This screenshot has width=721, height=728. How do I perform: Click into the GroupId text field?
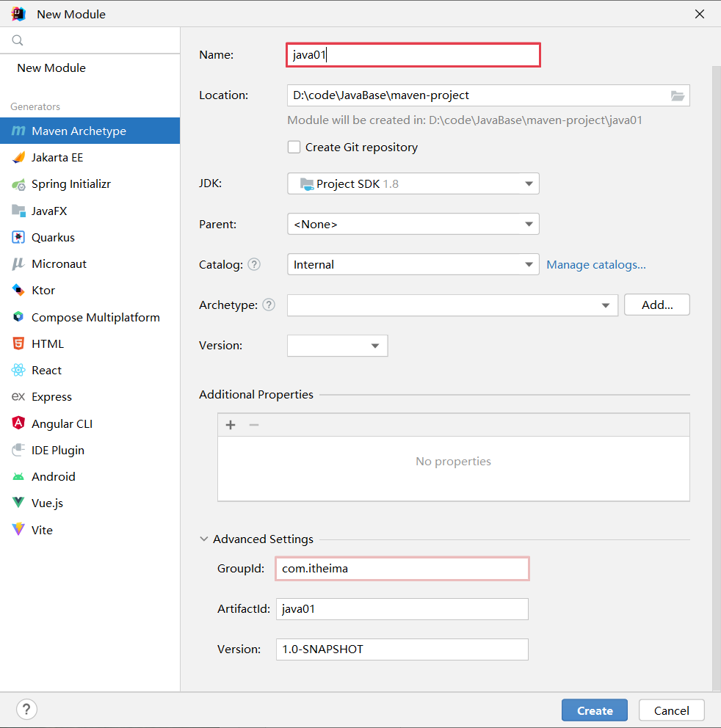point(402,569)
